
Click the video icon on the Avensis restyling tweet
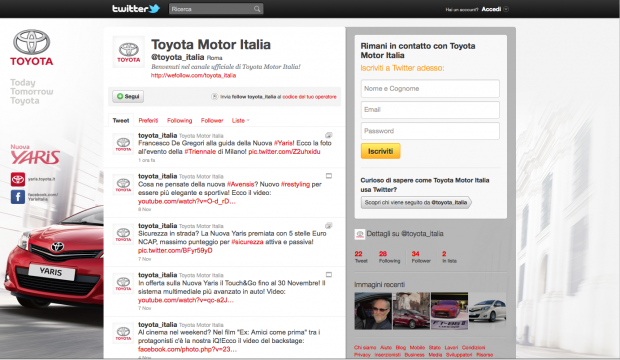329,176
